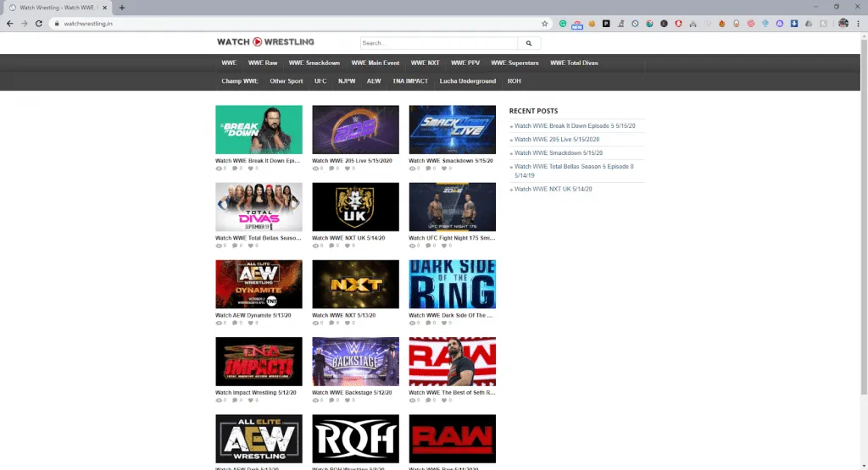Open Chrome's three-dot menu
Screen dimensions: 868x470
pyautogui.click(x=859, y=23)
